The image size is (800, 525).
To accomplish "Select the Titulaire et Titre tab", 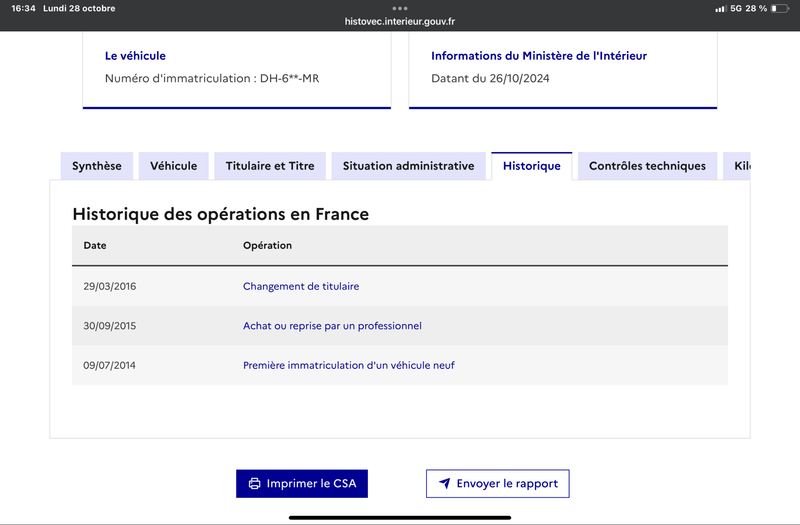I will (x=270, y=166).
